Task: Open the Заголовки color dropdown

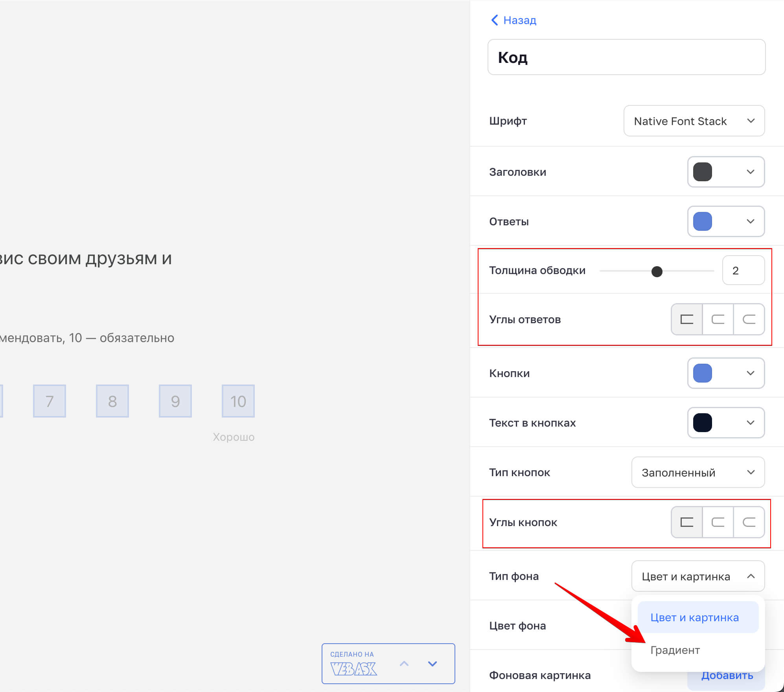Action: tap(726, 172)
